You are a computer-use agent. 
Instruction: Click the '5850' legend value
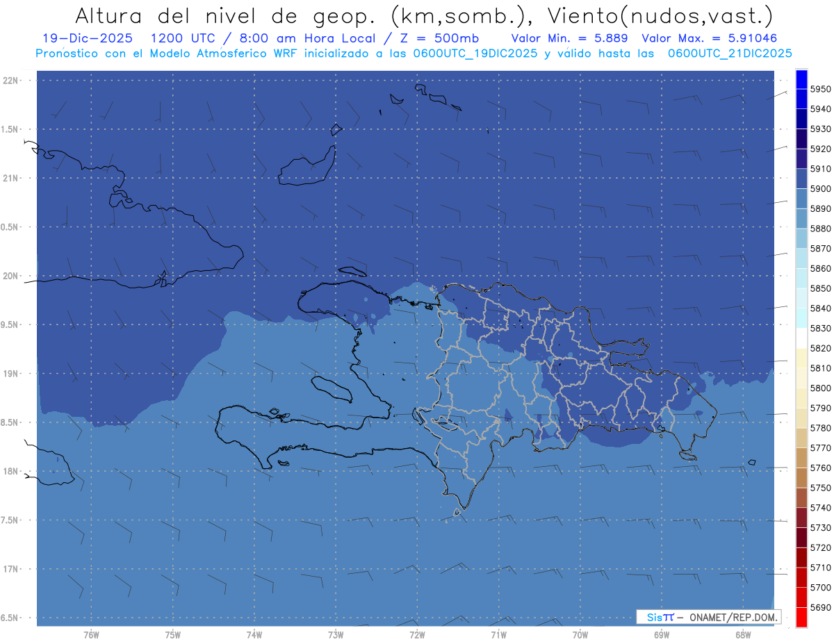tap(821, 288)
